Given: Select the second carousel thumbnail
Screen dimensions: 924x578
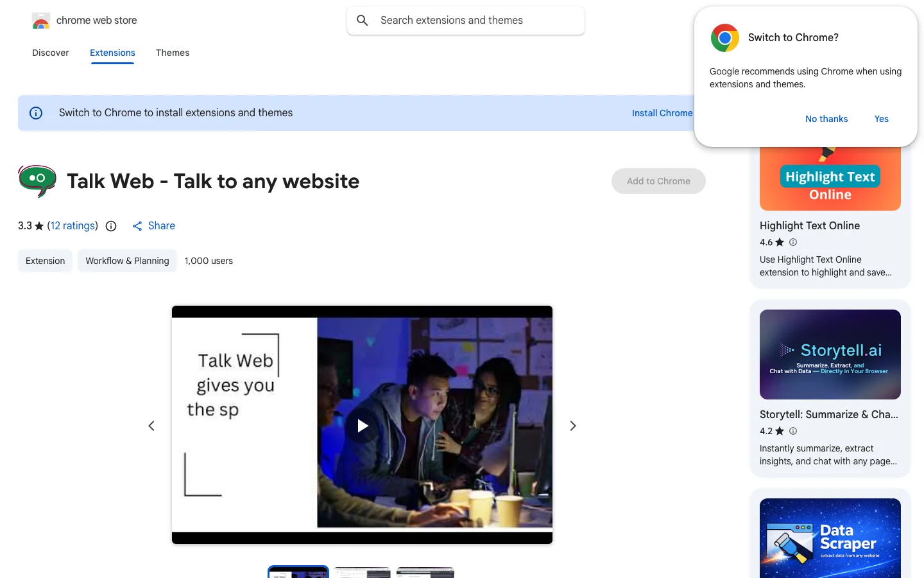Looking at the screenshot, I should 363,572.
